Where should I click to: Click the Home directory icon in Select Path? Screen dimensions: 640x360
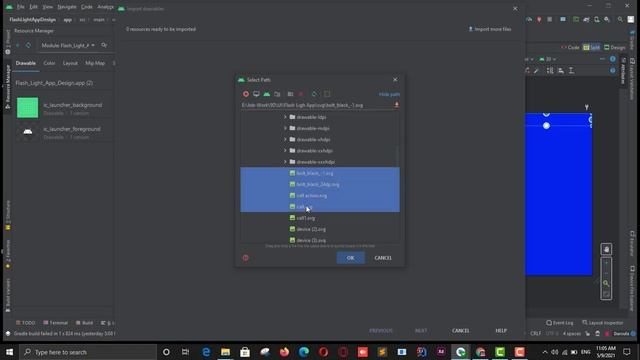(x=246, y=94)
